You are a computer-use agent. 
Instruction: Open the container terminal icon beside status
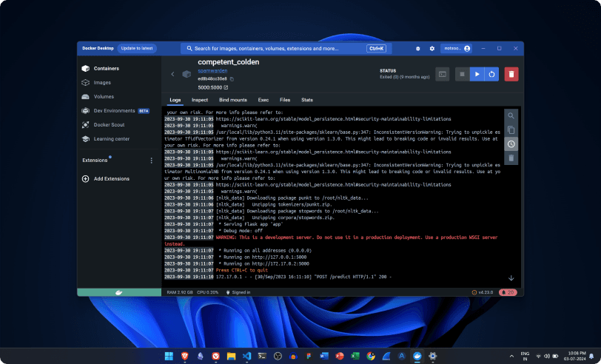click(x=442, y=74)
